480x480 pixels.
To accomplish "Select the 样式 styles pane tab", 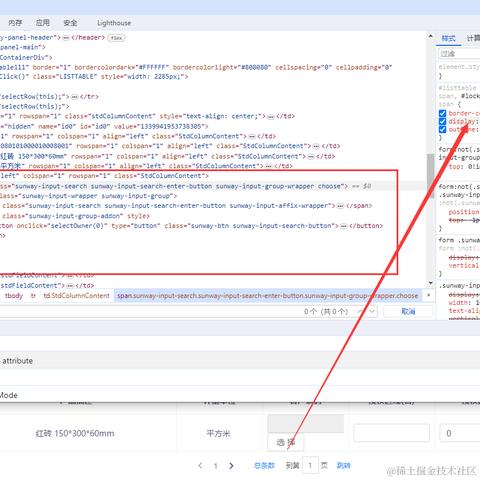I will (x=448, y=38).
